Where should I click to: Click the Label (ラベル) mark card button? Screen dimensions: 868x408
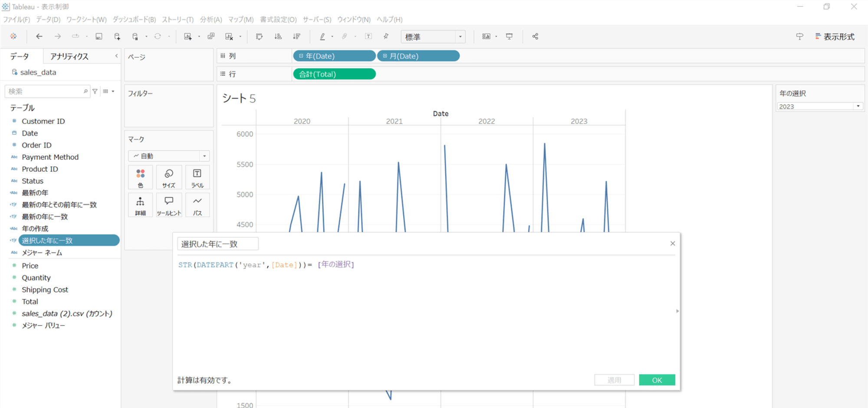point(197,177)
